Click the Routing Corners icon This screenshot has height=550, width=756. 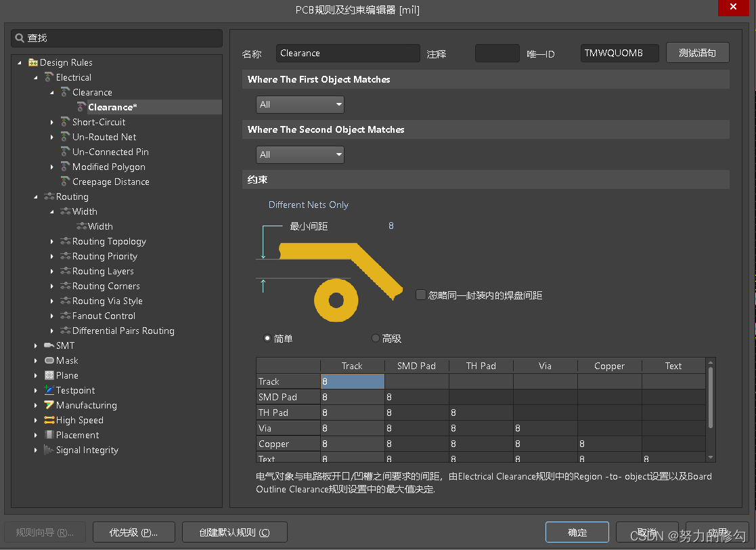pyautogui.click(x=65, y=286)
